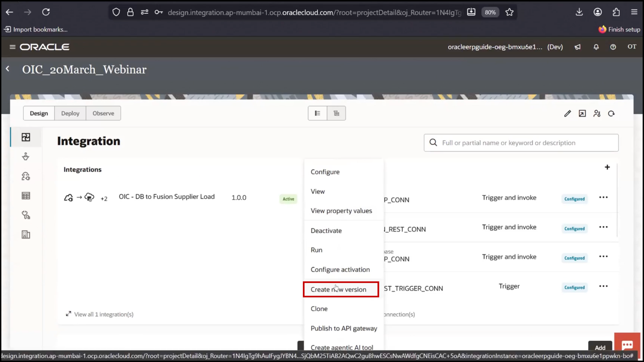The image size is (644, 362).
Task: Open Oracle hamburger navigation menu
Action: [x=12, y=47]
